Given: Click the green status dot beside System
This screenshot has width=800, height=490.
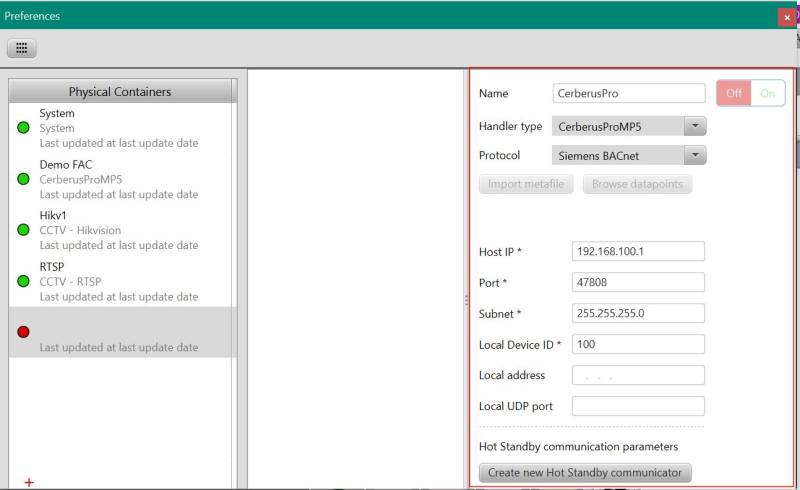Looking at the screenshot, I should coord(23,128).
